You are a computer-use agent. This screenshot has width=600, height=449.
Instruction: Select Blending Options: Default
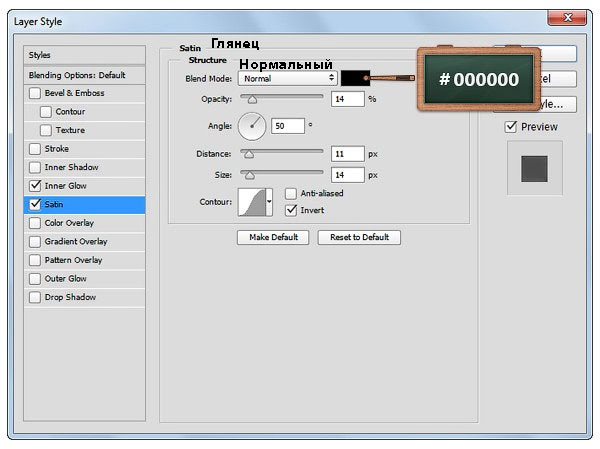click(x=85, y=75)
